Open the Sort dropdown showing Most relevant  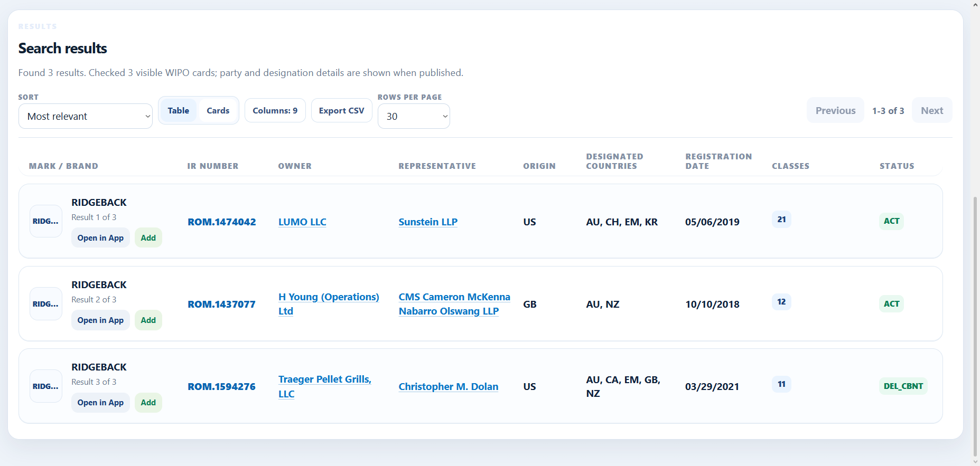click(86, 116)
